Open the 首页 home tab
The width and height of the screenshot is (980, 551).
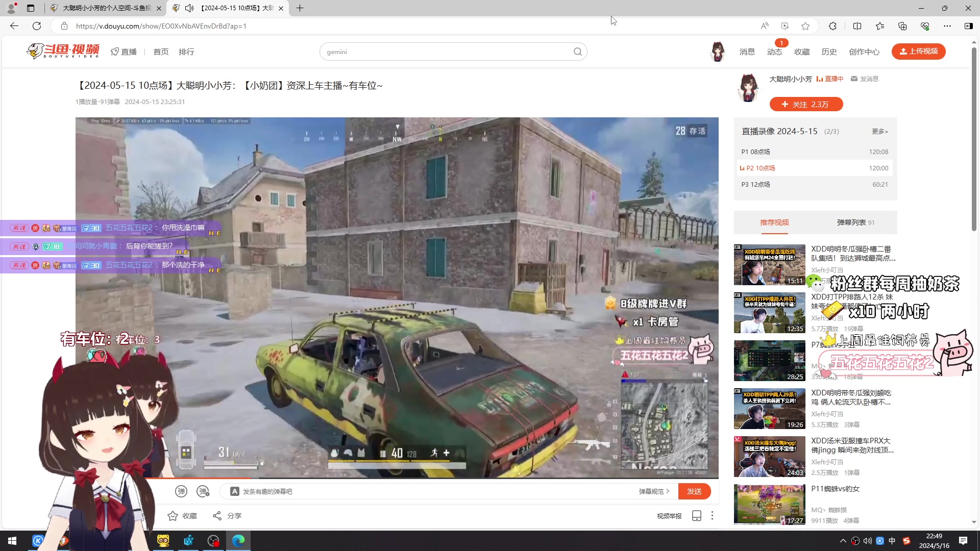161,52
